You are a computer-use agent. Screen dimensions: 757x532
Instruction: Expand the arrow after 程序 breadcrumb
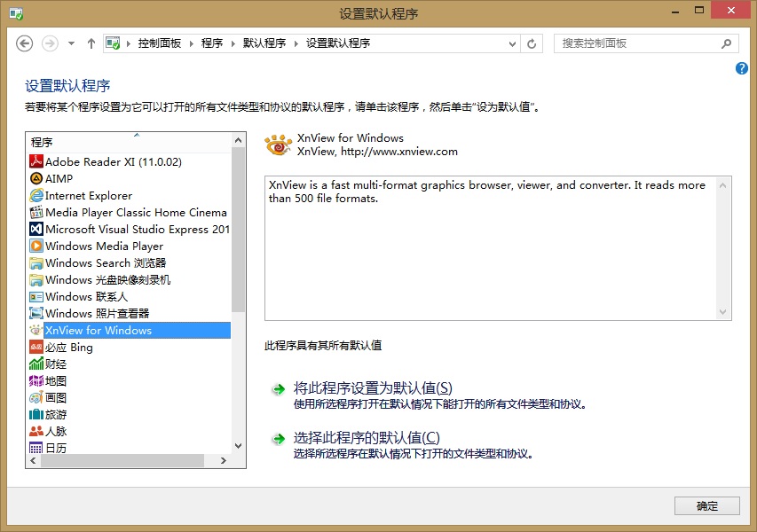coord(233,43)
